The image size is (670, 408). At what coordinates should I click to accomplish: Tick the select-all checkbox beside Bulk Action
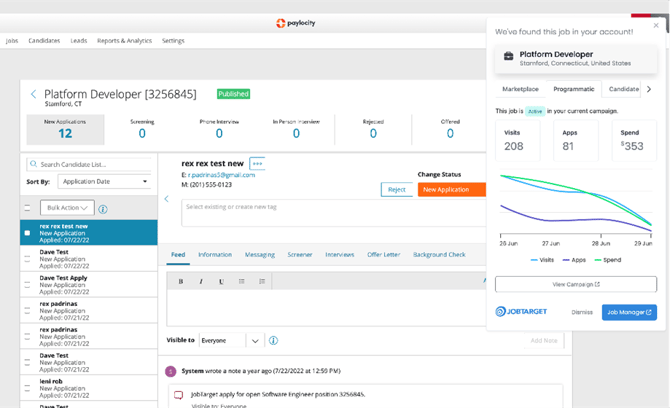coord(27,208)
